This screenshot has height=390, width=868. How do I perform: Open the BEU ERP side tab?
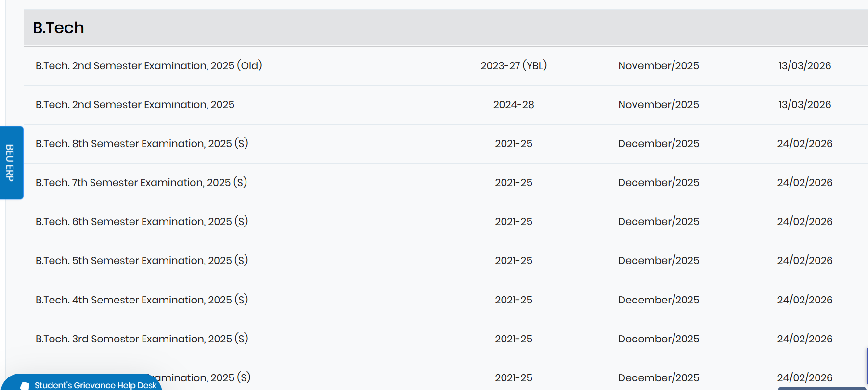pyautogui.click(x=10, y=163)
